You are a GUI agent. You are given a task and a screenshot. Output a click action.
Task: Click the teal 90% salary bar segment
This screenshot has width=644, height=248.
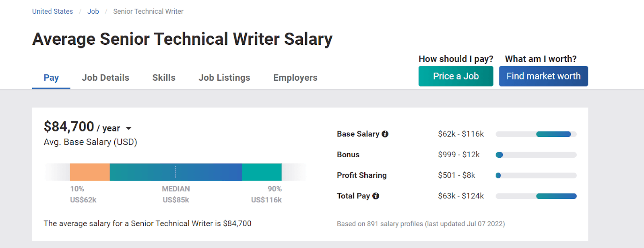pos(262,172)
